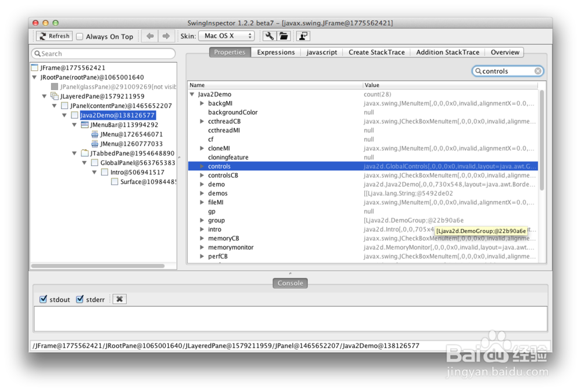Collapse the Java2Demo properties row
This screenshot has width=581, height=392.
[192, 95]
